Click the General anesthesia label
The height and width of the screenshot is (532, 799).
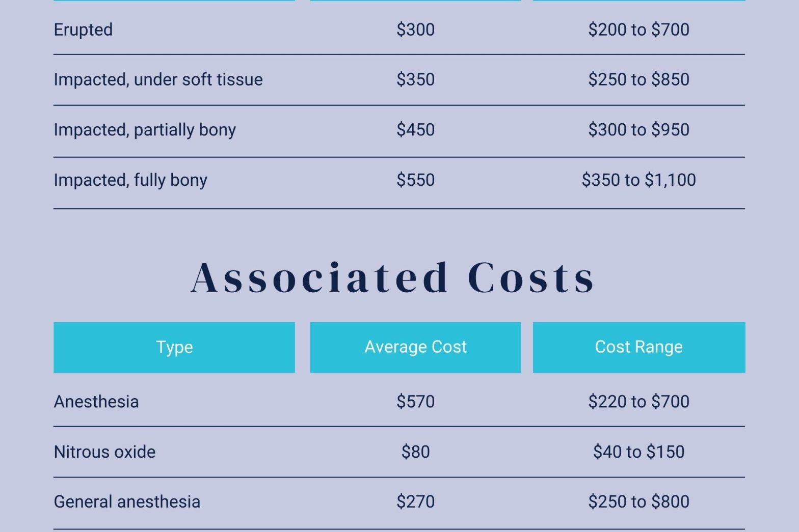pos(127,502)
